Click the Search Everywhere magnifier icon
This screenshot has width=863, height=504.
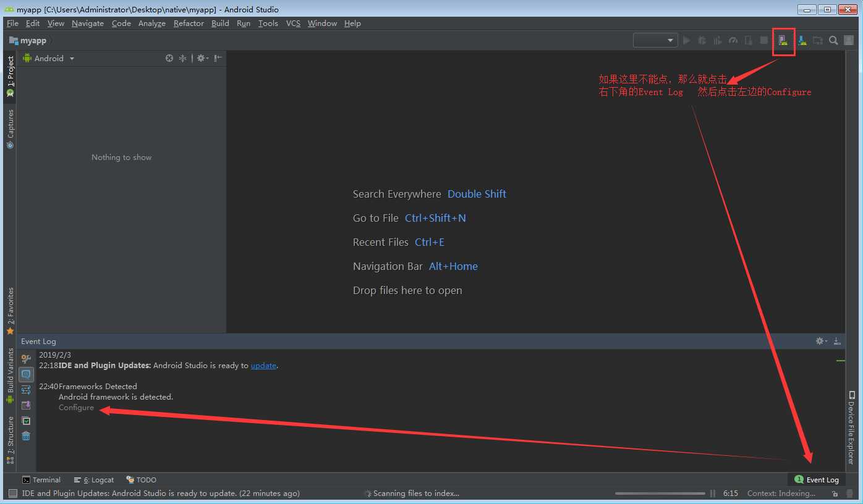click(x=833, y=41)
